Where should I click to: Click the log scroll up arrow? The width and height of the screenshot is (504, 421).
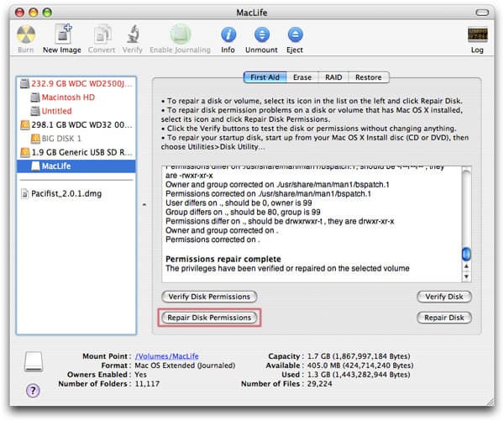click(466, 266)
